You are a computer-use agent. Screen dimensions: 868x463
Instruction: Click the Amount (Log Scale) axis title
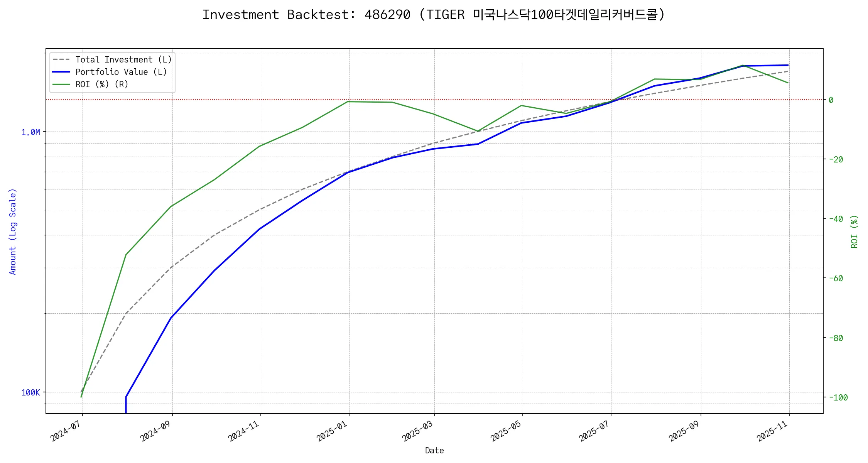click(x=13, y=231)
